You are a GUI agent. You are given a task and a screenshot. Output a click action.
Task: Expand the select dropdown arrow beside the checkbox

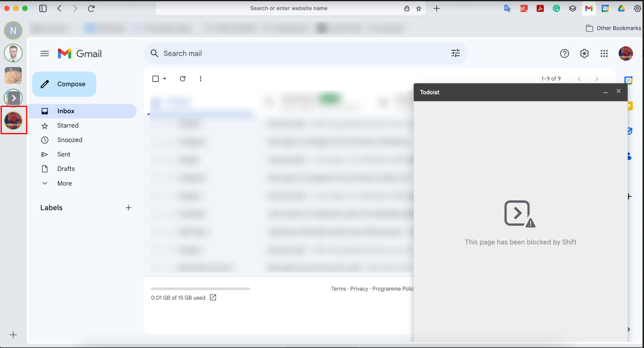tap(165, 79)
